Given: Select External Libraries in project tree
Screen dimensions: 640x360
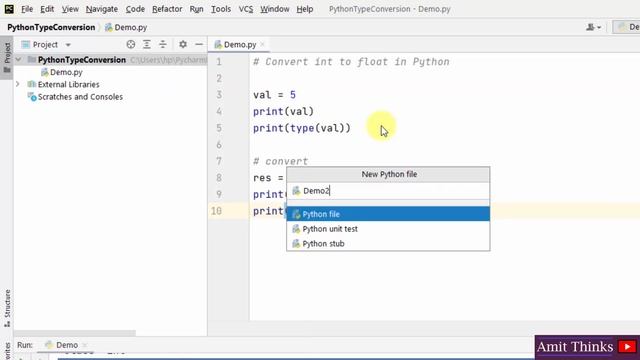Looking at the screenshot, I should [64, 84].
